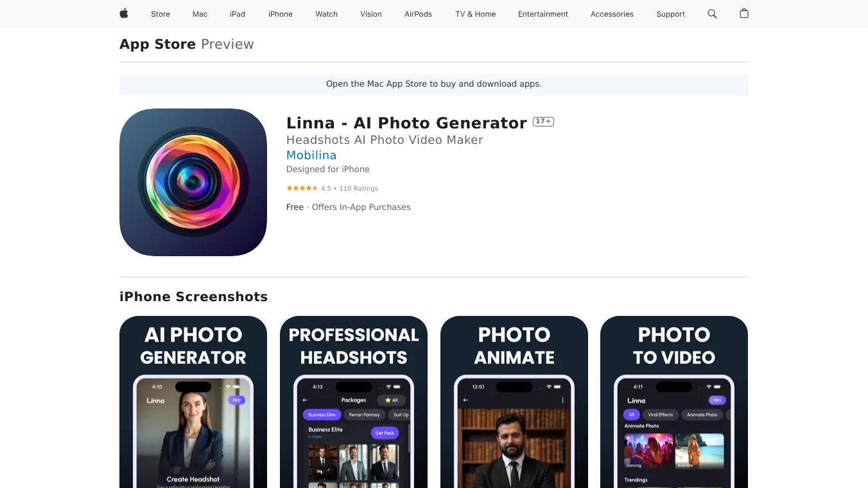Image resolution: width=868 pixels, height=488 pixels.
Task: Select iPhone in the navigation bar
Action: pos(281,14)
